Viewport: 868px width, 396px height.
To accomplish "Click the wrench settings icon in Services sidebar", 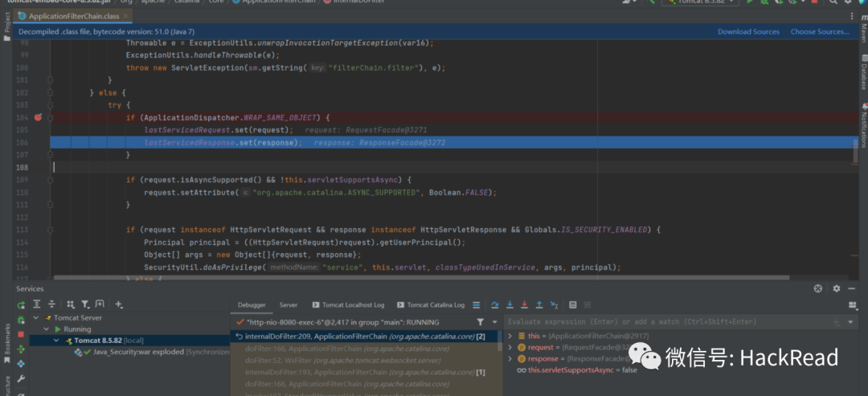I will [x=20, y=379].
